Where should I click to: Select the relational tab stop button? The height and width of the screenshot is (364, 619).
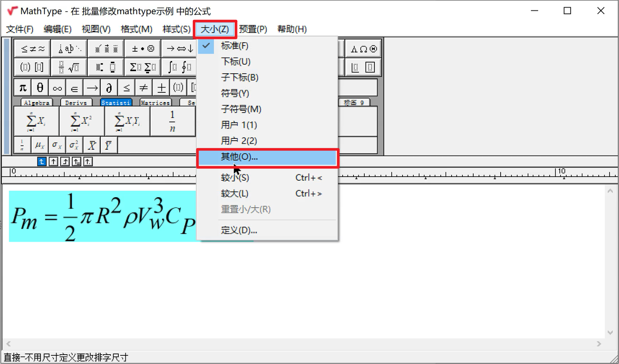click(76, 162)
